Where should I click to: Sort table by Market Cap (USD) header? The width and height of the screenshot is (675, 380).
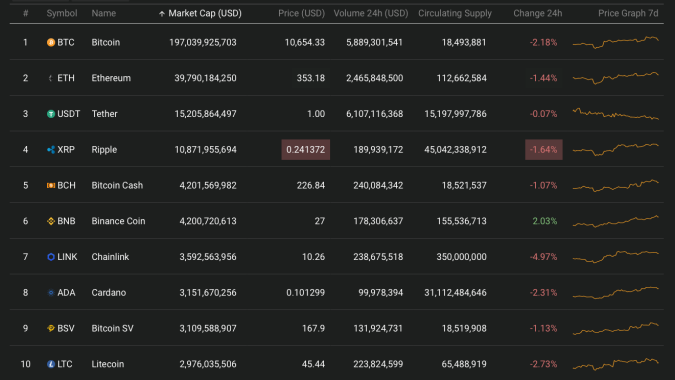(x=205, y=13)
